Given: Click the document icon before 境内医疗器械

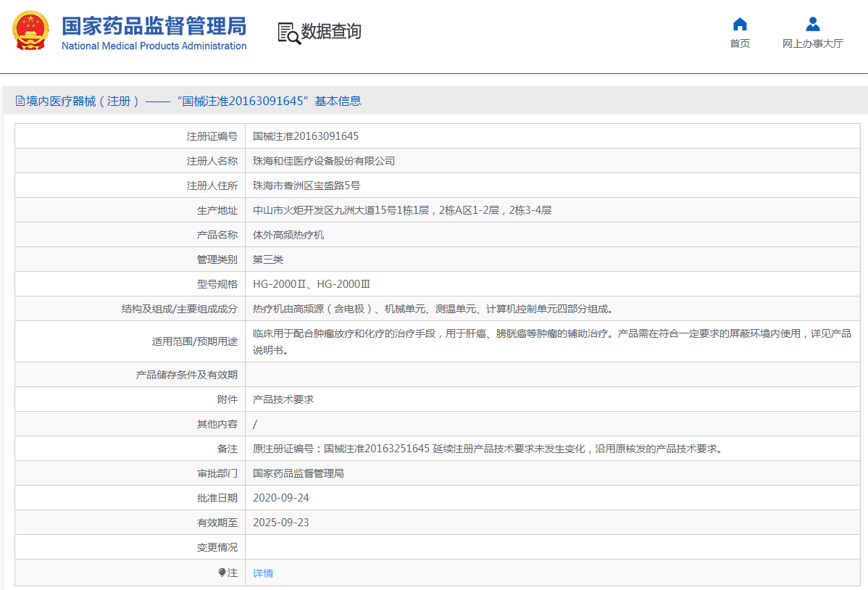Looking at the screenshot, I should [x=20, y=101].
